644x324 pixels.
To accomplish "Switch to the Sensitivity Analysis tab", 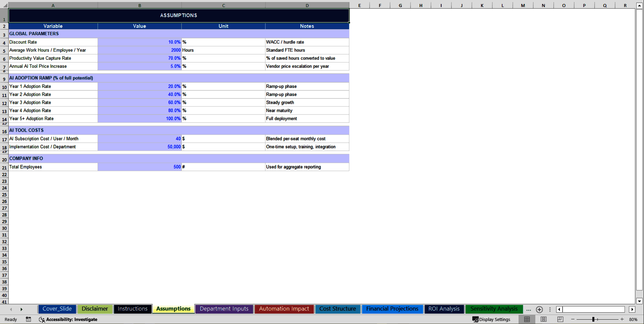I will [x=494, y=309].
